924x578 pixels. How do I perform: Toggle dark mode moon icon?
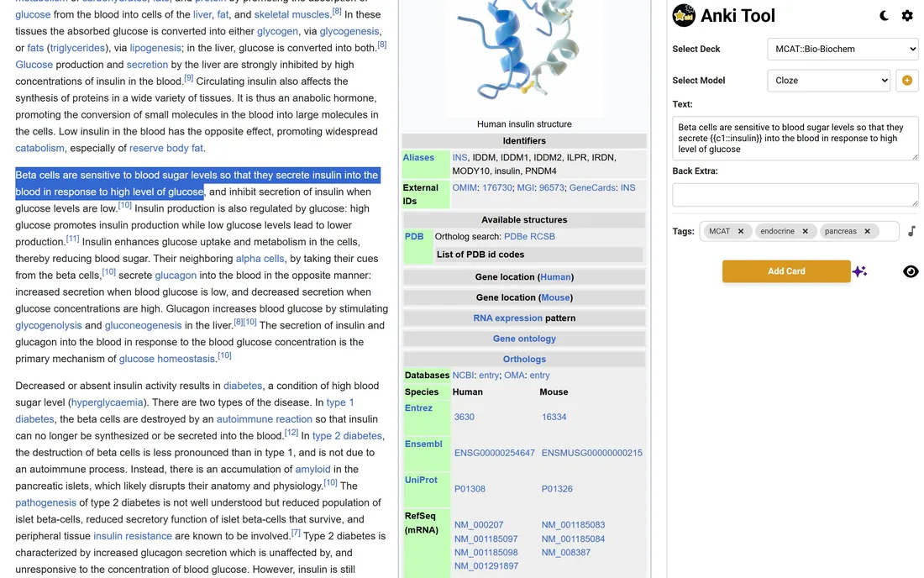(884, 16)
